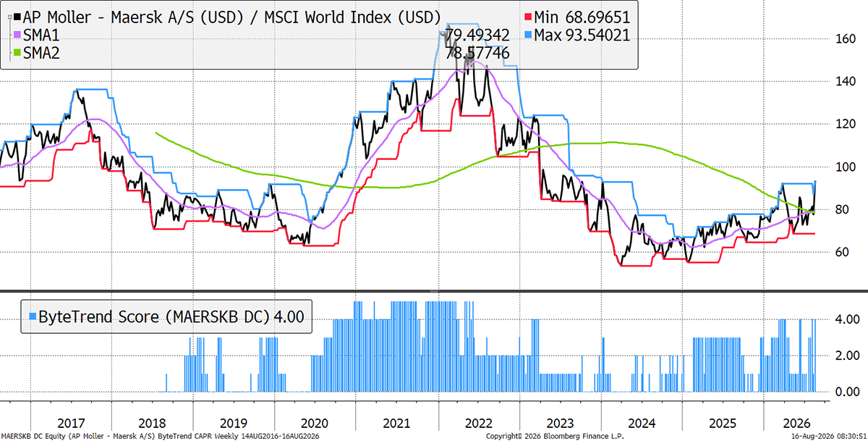Click the green SMA2 legend swatch
The height and width of the screenshot is (441, 868).
tap(18, 54)
